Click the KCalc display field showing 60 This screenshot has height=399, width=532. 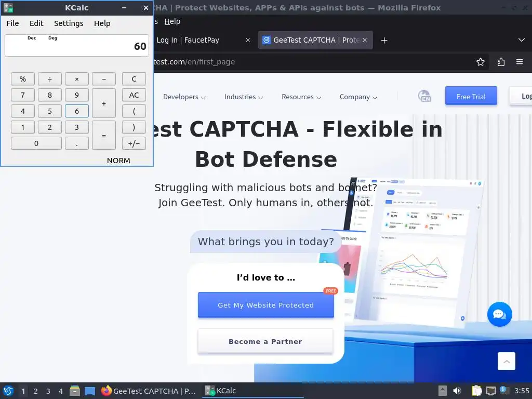pos(77,46)
